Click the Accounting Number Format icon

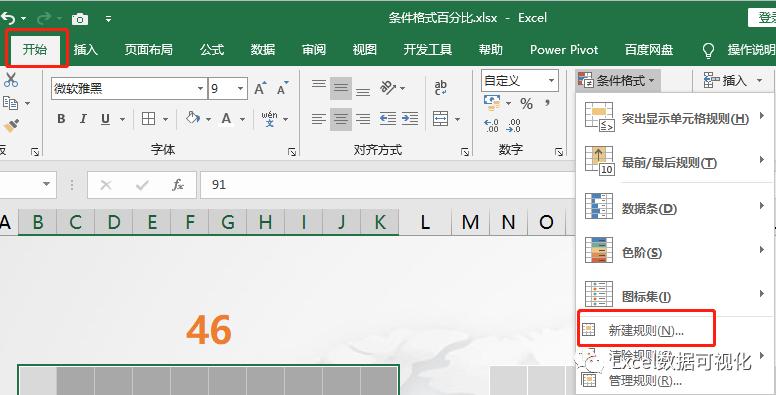coord(492,103)
